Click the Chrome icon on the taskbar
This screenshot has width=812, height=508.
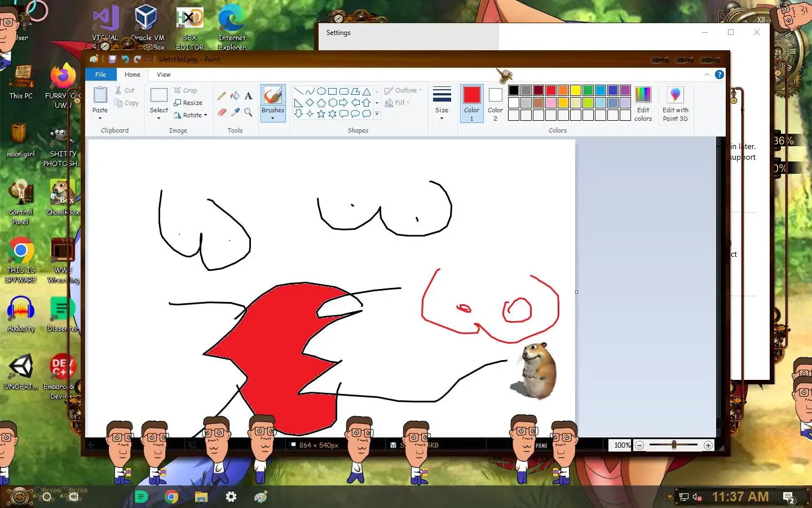171,497
